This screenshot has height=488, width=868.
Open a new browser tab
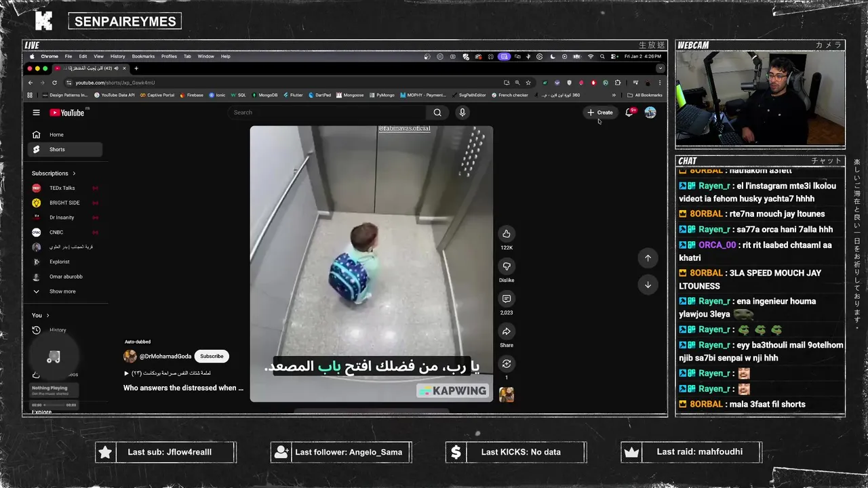point(136,68)
